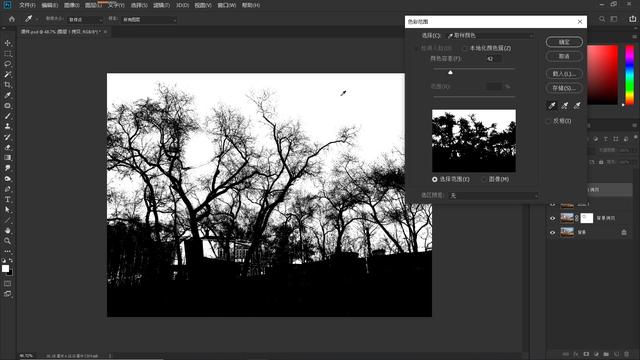Click the create new group folder icon
This screenshot has height=360, width=640.
click(606, 354)
